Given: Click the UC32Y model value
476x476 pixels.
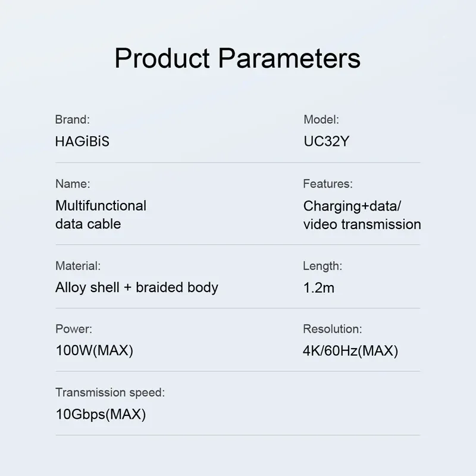Looking at the screenshot, I should (327, 142).
